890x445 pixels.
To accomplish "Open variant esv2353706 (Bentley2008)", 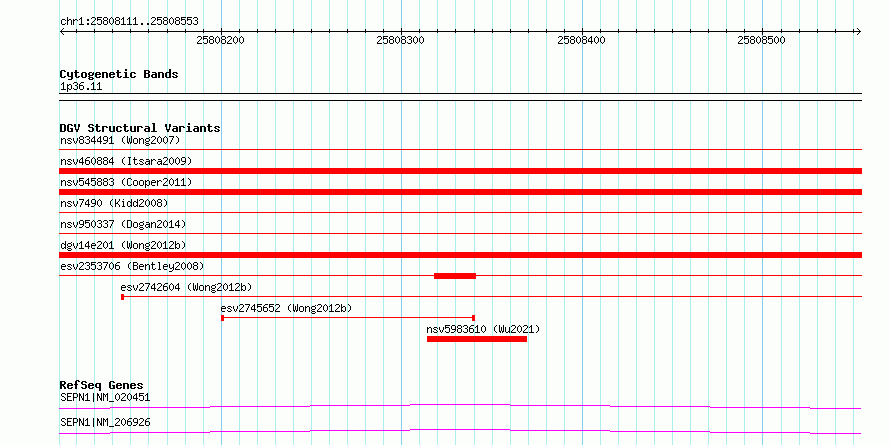I will pyautogui.click(x=132, y=266).
